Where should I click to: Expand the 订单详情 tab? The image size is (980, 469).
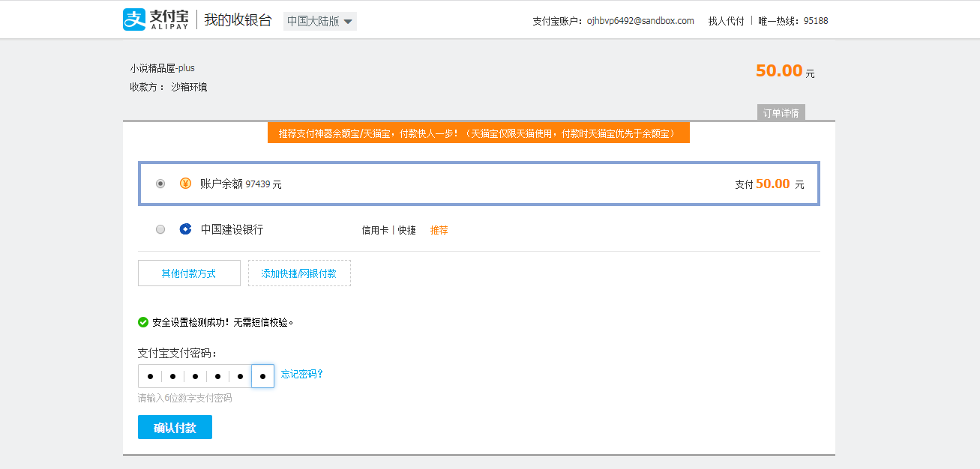[781, 113]
